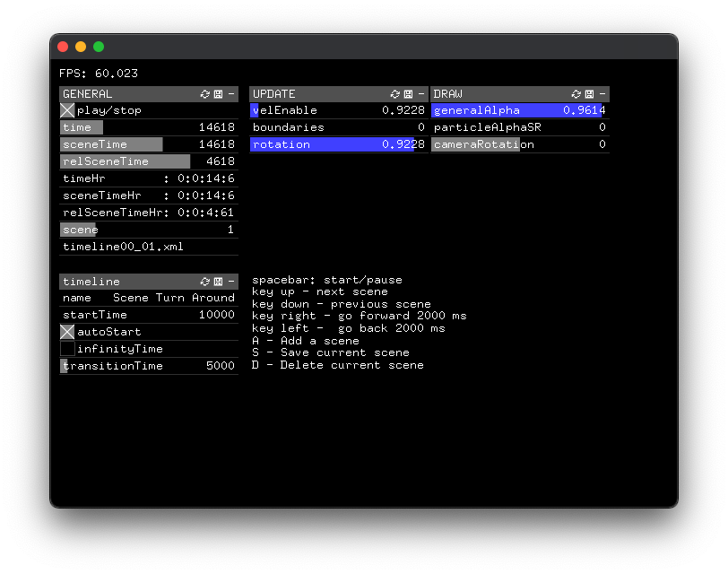
Task: Click the FPS: 60.023 readout
Action: point(99,74)
